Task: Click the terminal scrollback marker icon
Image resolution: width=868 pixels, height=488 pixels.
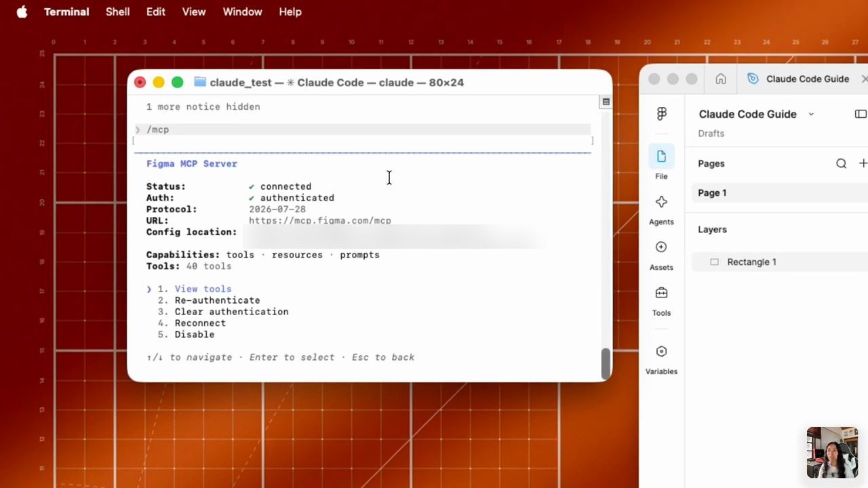Action: point(606,102)
